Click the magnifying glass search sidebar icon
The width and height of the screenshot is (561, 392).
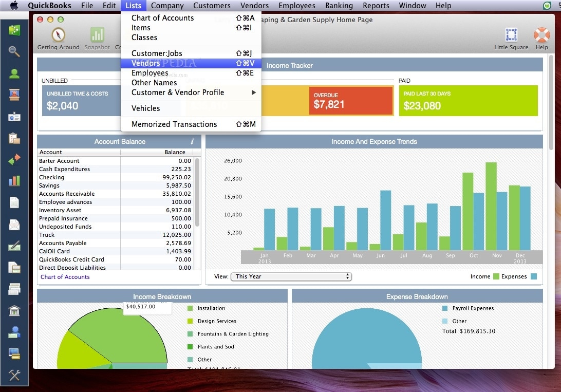pos(14,52)
